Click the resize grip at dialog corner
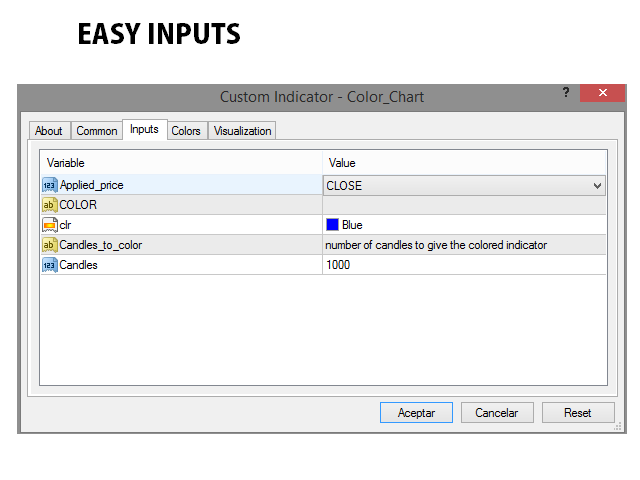The image size is (640, 480). click(x=617, y=427)
